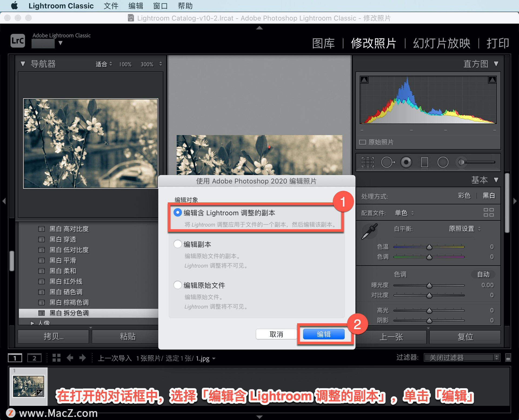Switch to grid view icon
The width and height of the screenshot is (519, 420).
tap(56, 358)
